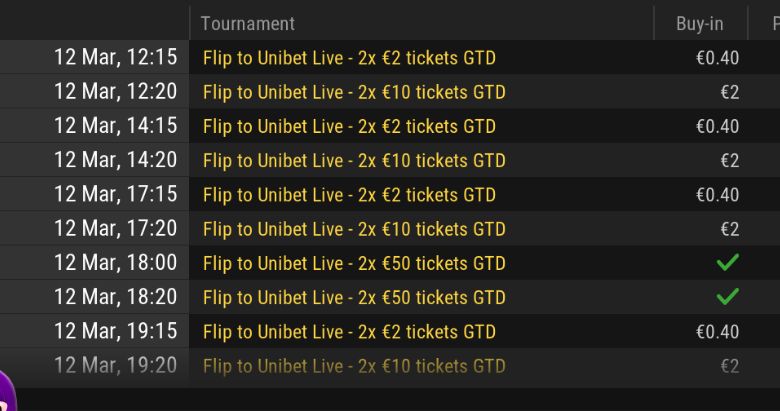Viewport: 780px width, 411px height.
Task: Click the €0.40 buy-in for 14:15
Action: click(717, 126)
